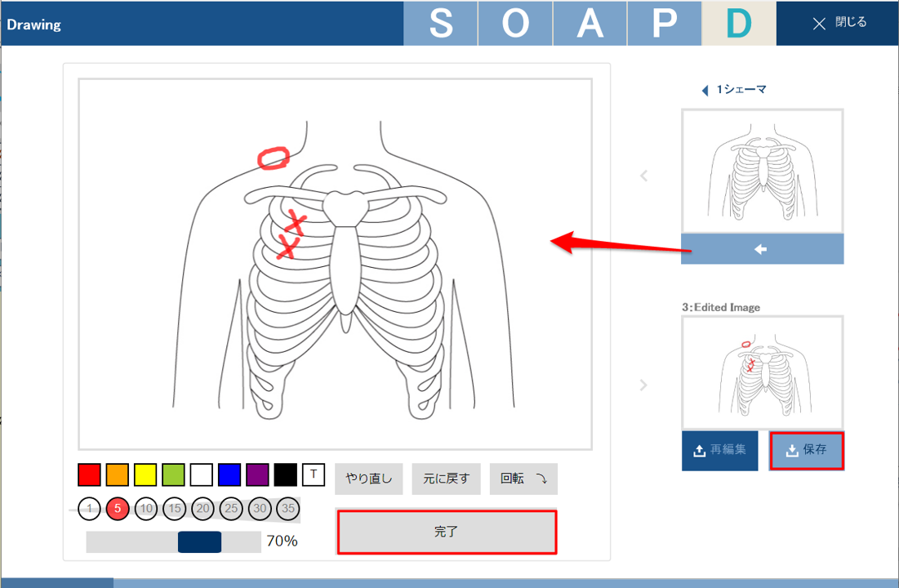The width and height of the screenshot is (899, 588).
Task: Rotate the image with 回転 button
Action: pos(523,479)
